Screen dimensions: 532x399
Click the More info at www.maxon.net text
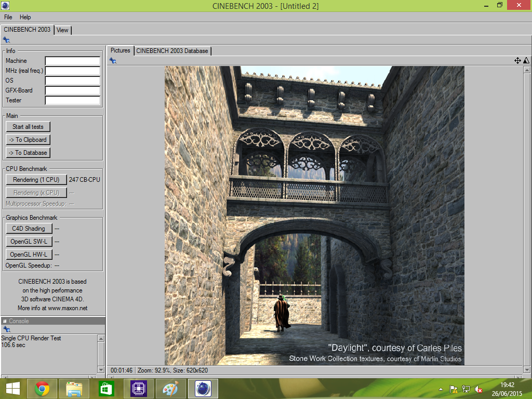(52, 308)
